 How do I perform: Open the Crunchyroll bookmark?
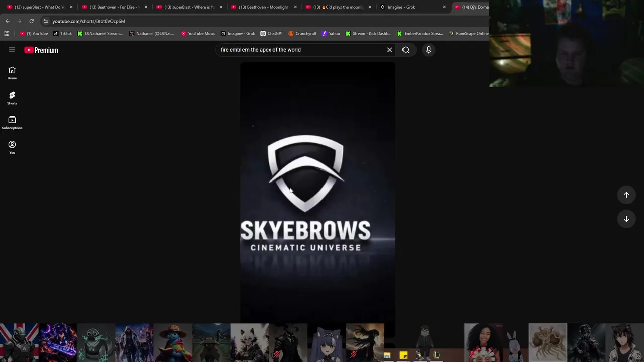coord(302,34)
